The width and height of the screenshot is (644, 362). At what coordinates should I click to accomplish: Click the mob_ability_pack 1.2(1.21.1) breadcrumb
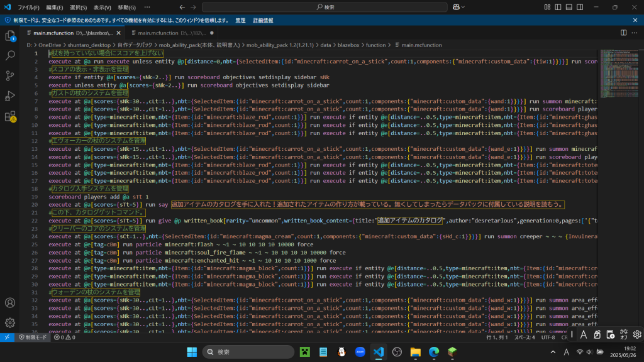click(x=280, y=45)
